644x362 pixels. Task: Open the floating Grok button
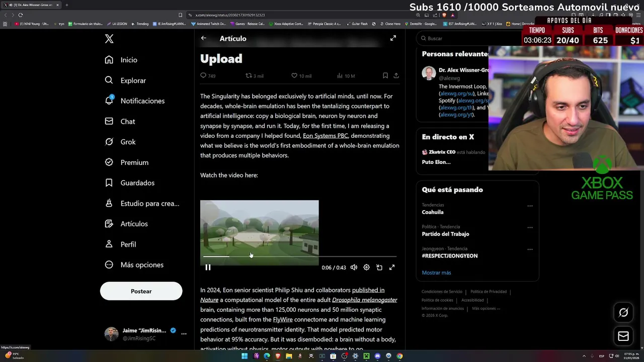pyautogui.click(x=623, y=313)
